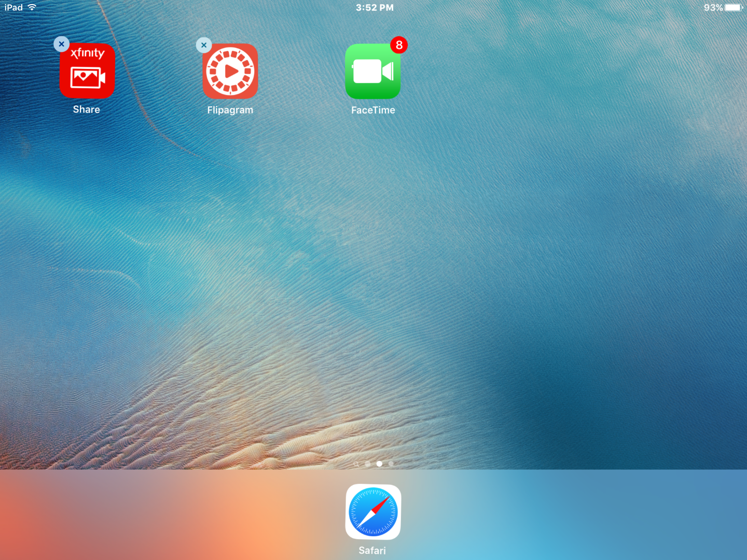Tap the "Share" app label
This screenshot has width=747, height=560.
pos(87,109)
